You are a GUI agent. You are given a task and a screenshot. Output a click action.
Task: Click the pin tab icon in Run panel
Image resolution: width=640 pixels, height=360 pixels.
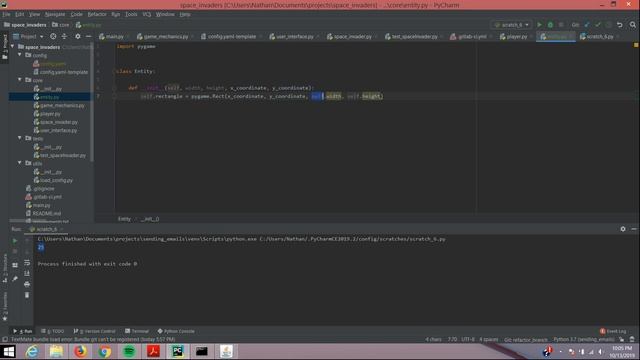pos(15,279)
